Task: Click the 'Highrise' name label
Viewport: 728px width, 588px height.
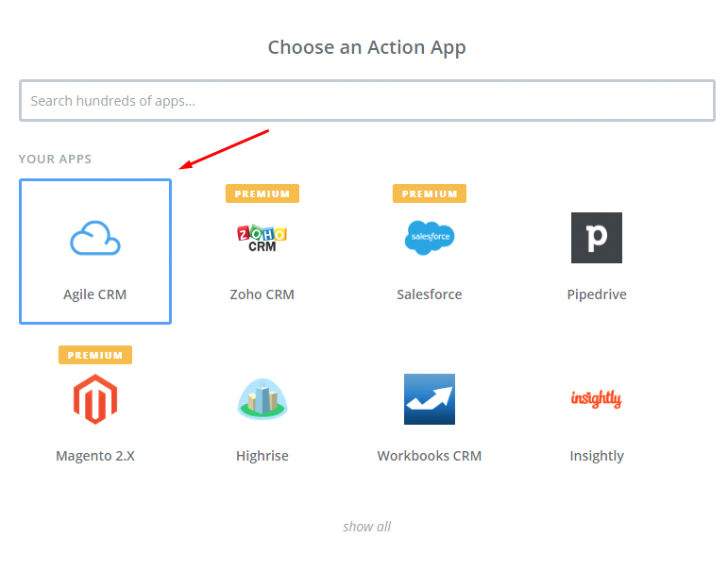Action: (x=262, y=456)
